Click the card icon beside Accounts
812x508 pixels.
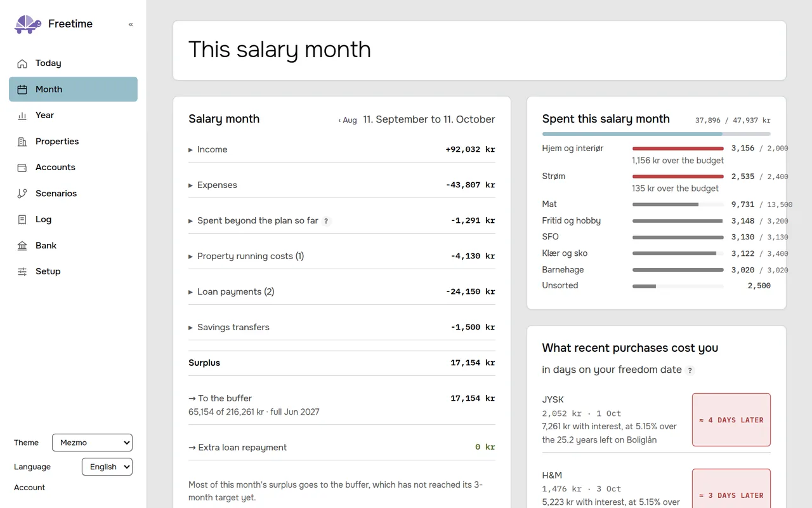coord(22,168)
